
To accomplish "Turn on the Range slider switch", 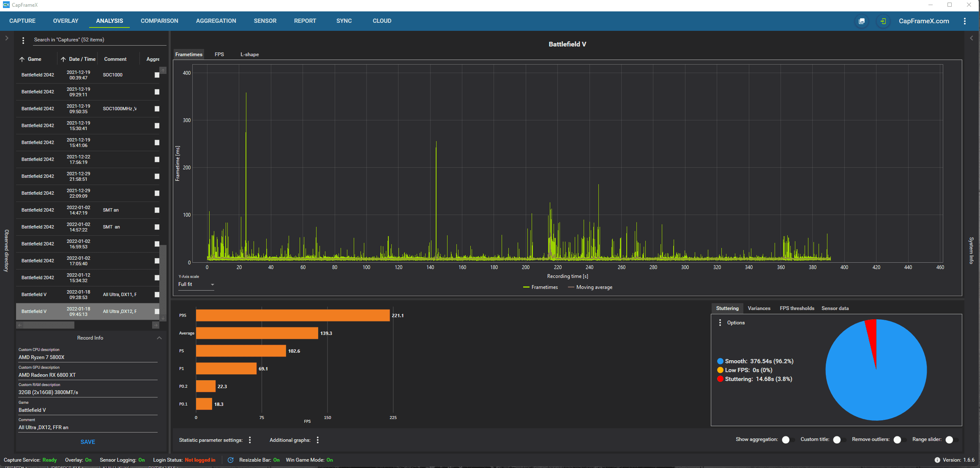I will [951, 440].
